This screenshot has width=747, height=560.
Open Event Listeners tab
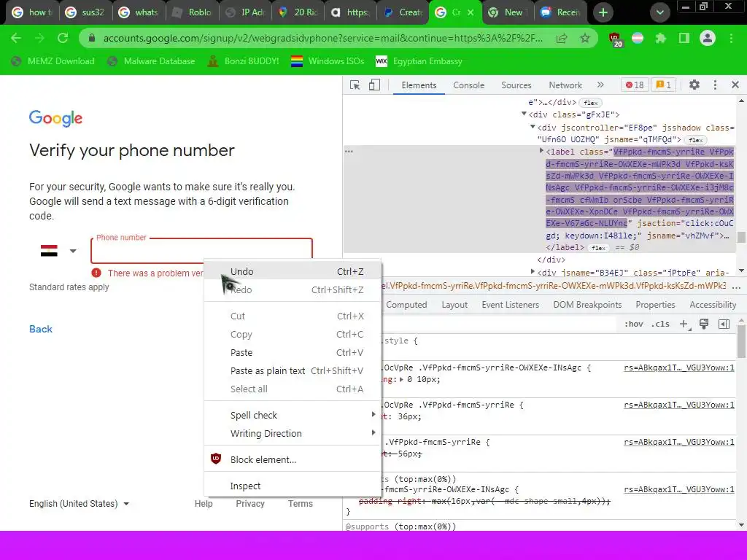pyautogui.click(x=510, y=305)
